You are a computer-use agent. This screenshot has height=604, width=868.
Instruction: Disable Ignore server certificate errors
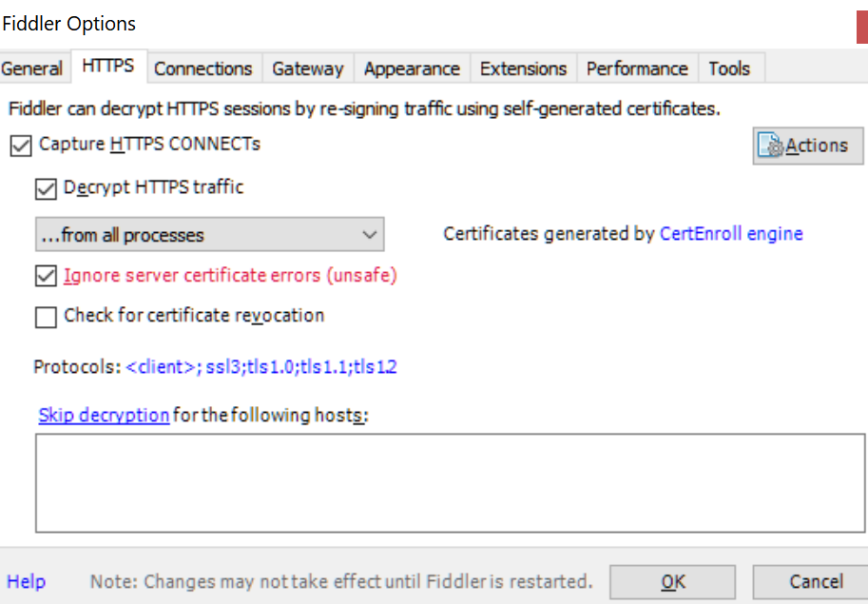coord(46,276)
